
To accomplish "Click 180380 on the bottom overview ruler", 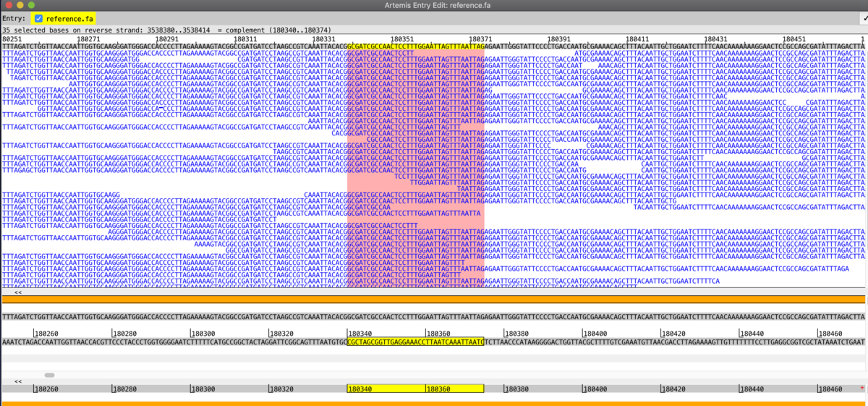I will tap(516, 389).
